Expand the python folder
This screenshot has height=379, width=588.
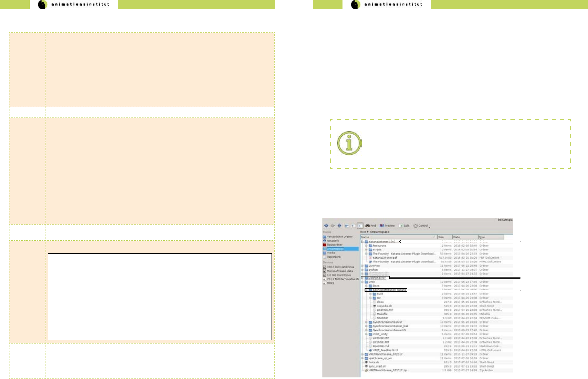(x=362, y=270)
